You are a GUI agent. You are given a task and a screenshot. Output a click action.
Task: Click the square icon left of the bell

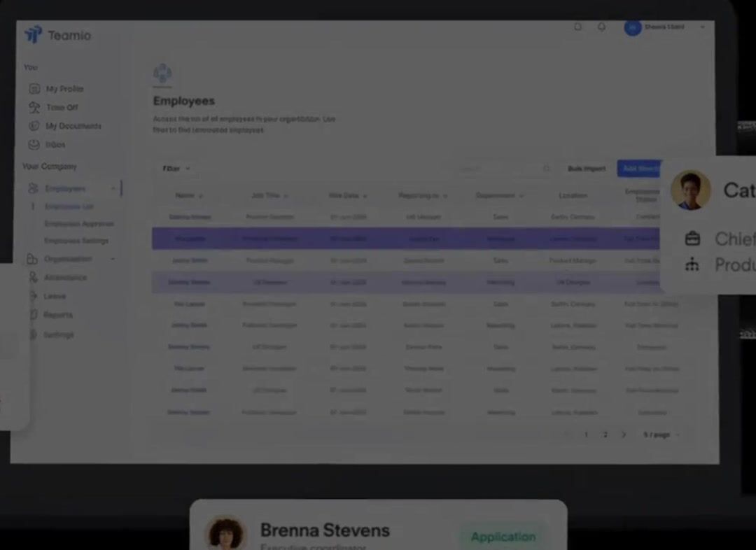click(x=577, y=27)
